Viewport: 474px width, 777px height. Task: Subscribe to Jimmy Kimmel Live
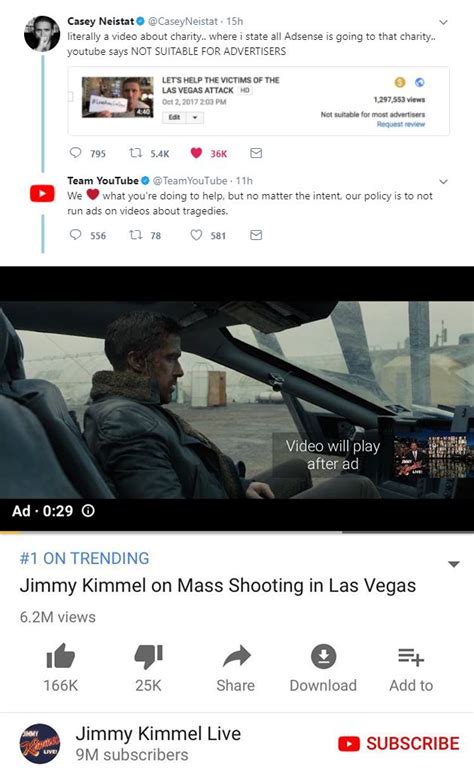[399, 743]
